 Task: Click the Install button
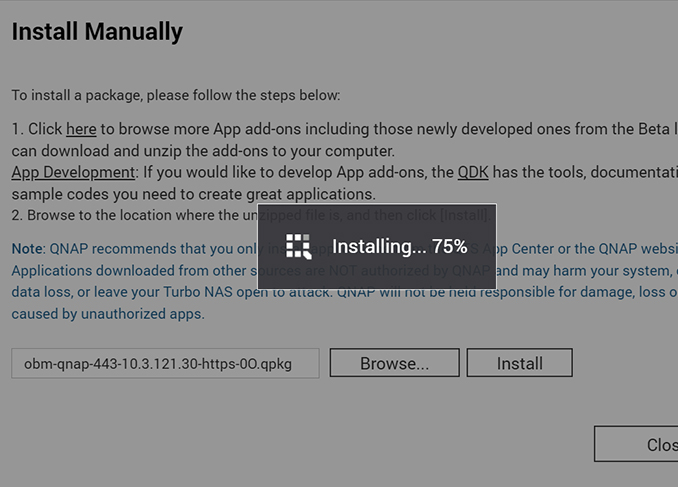tap(519, 363)
